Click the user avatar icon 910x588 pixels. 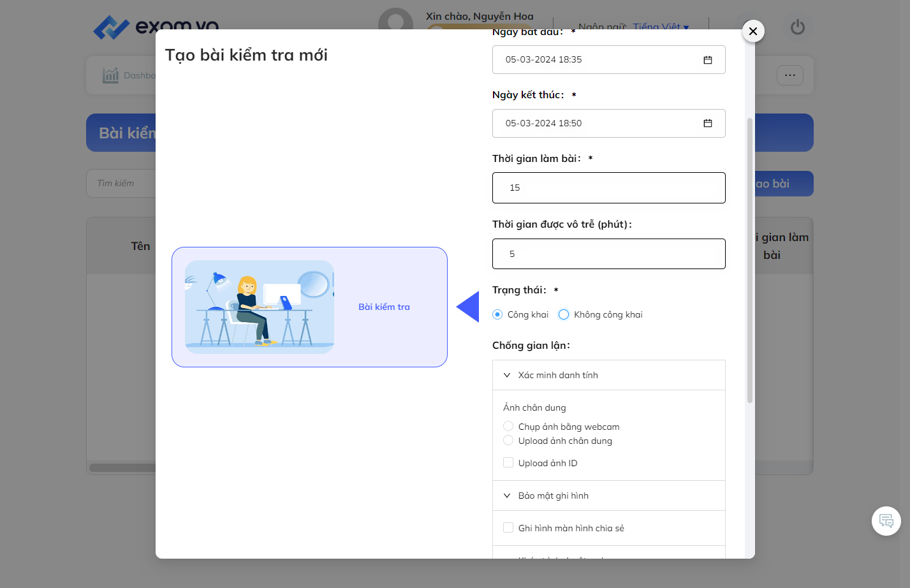coord(395,19)
